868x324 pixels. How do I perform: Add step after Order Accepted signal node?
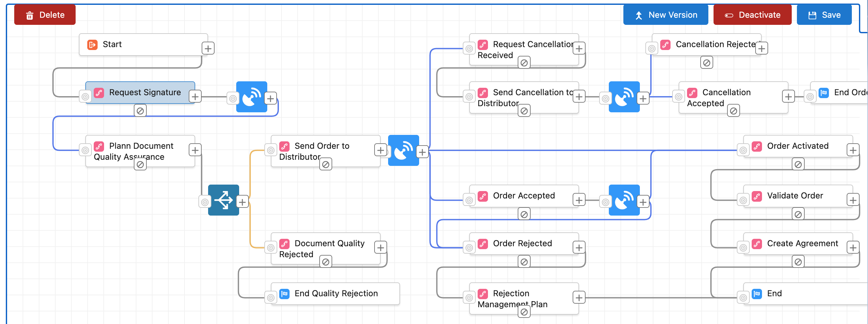(643, 202)
